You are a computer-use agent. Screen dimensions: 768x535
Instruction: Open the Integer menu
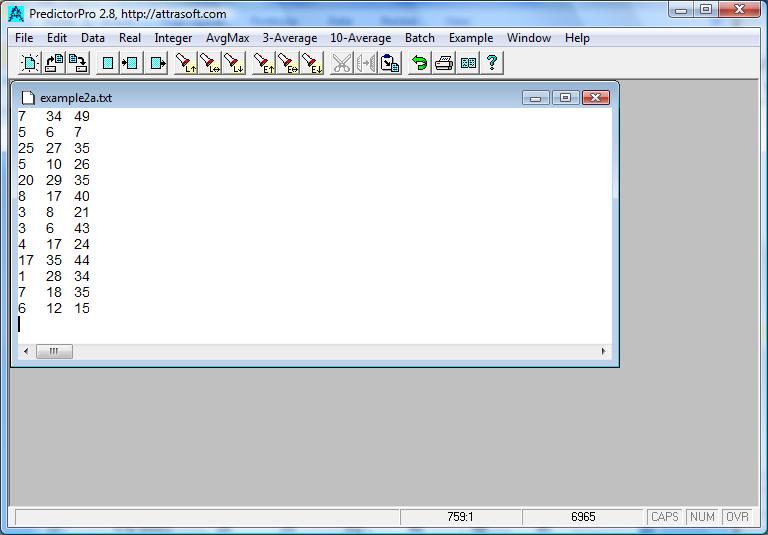[x=173, y=38]
